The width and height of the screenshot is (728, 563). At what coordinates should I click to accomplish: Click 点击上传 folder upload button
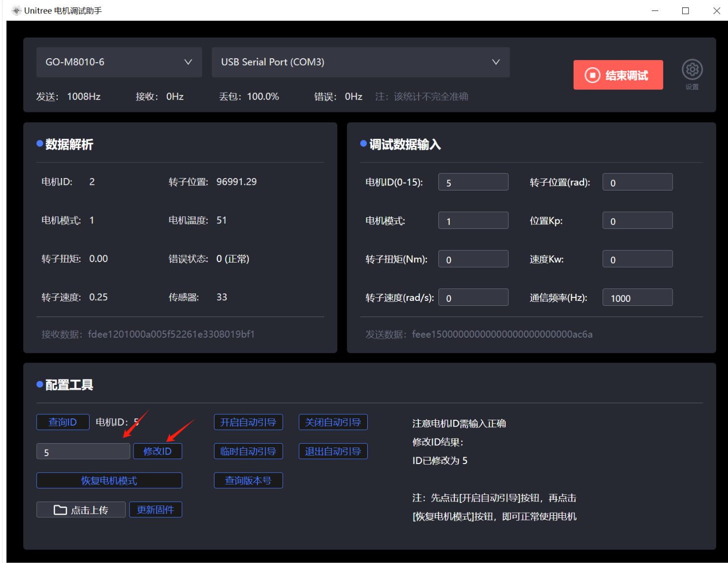[81, 510]
